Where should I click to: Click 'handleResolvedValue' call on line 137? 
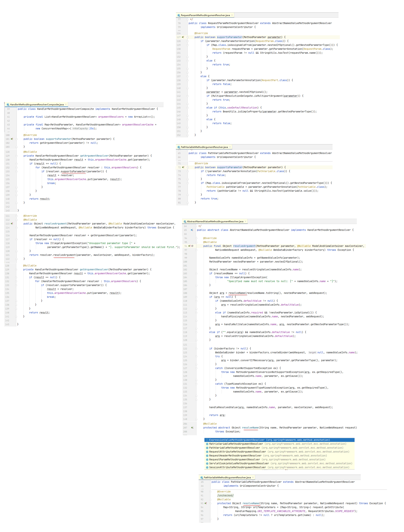pyautogui.click(x=223, y=407)
